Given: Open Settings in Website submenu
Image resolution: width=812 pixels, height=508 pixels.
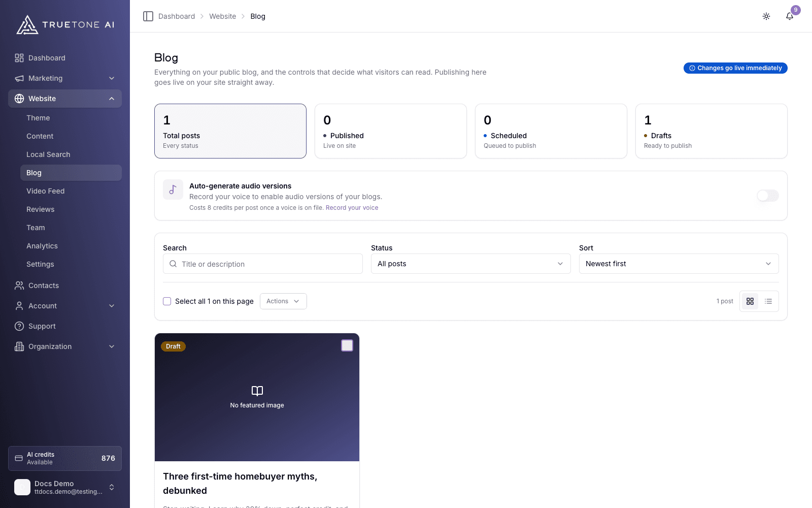Looking at the screenshot, I should coord(71,264).
